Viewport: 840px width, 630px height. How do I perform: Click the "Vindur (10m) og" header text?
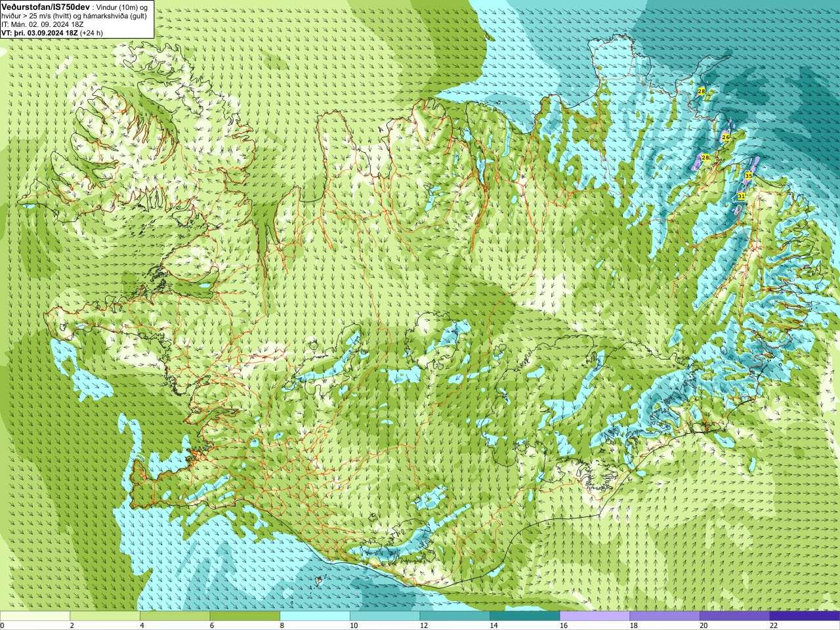[122, 7]
